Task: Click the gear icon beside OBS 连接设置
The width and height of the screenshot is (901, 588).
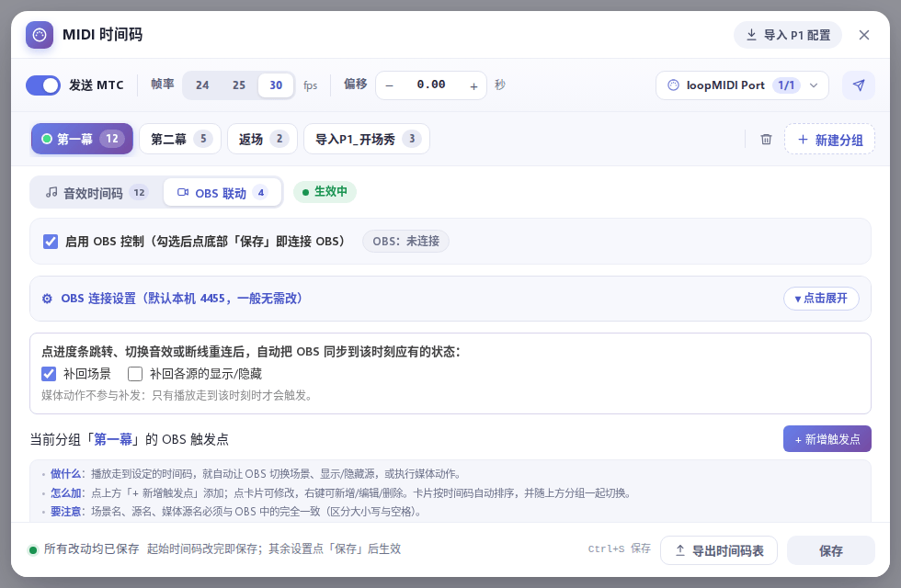Action: [47, 299]
